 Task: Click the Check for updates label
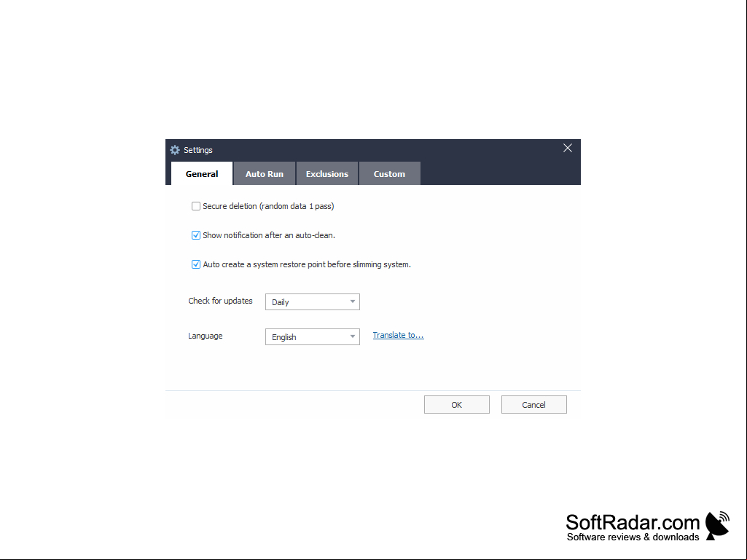click(x=220, y=301)
